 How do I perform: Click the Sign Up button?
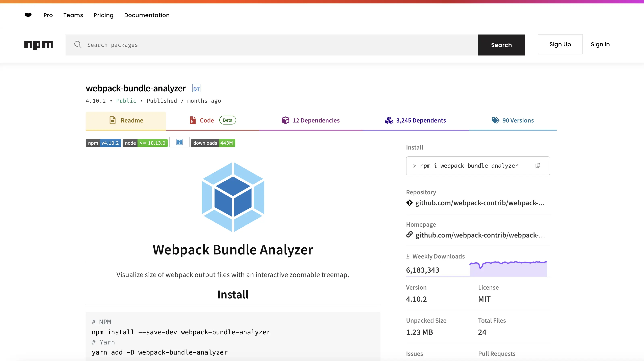(560, 45)
